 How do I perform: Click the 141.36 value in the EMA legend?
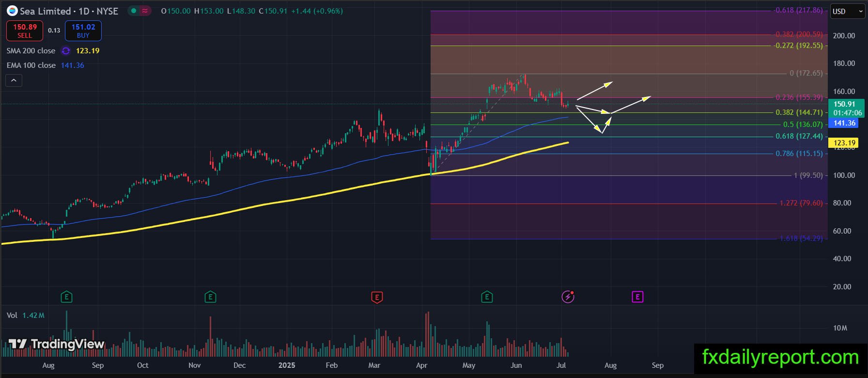(73, 65)
